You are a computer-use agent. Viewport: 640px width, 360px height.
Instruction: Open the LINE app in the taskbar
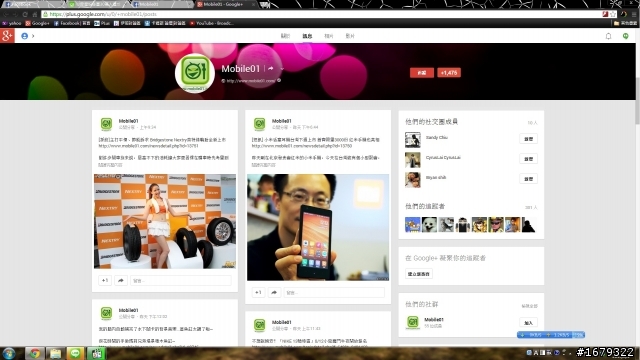76,353
